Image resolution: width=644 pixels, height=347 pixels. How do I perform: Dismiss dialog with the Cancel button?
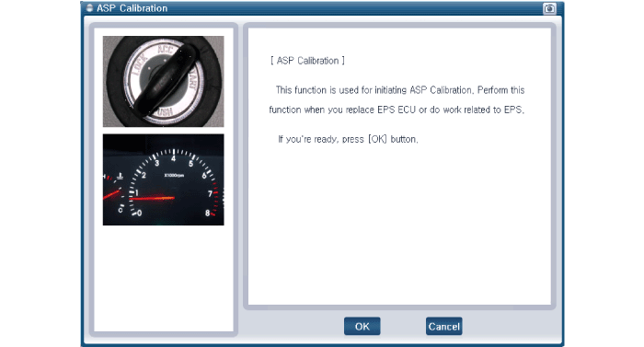point(443,326)
